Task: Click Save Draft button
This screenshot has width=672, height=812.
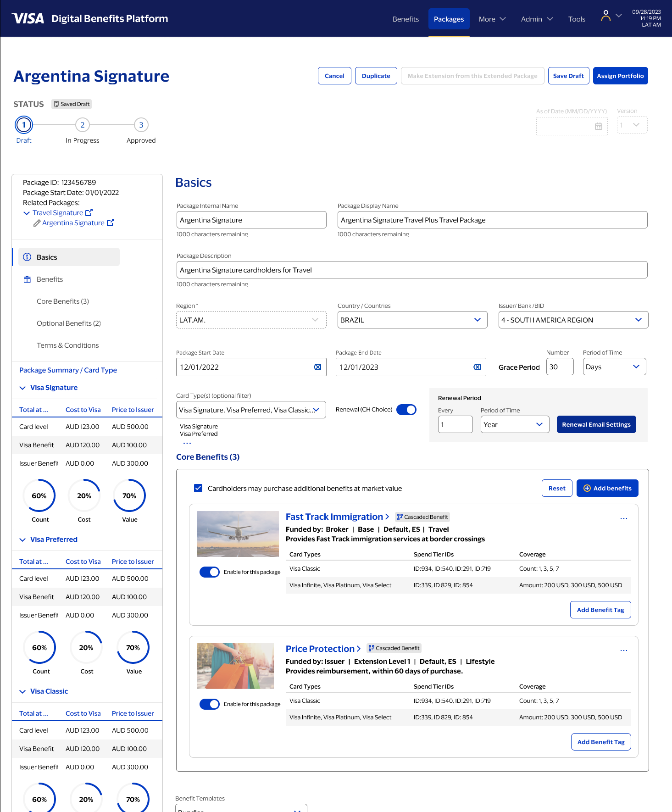Action: [568, 76]
